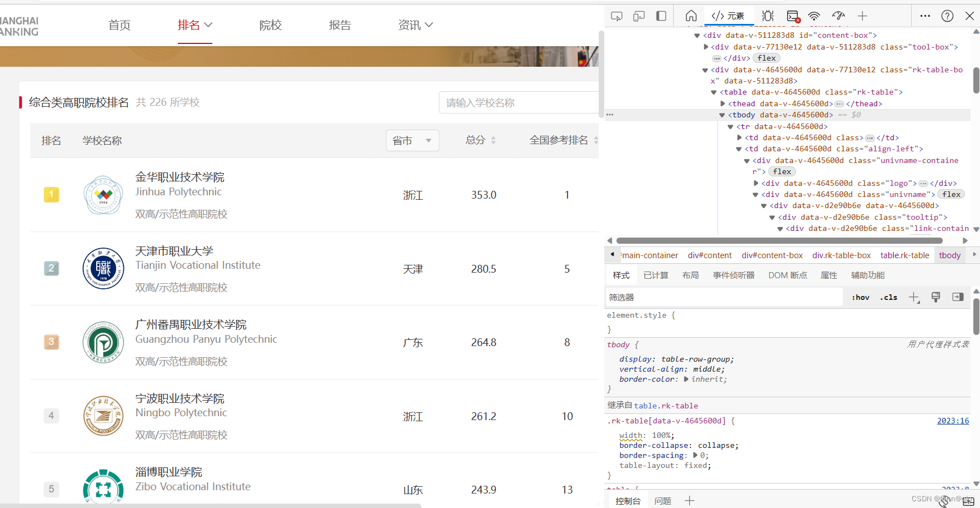Open the 报告 nav item

tap(340, 25)
